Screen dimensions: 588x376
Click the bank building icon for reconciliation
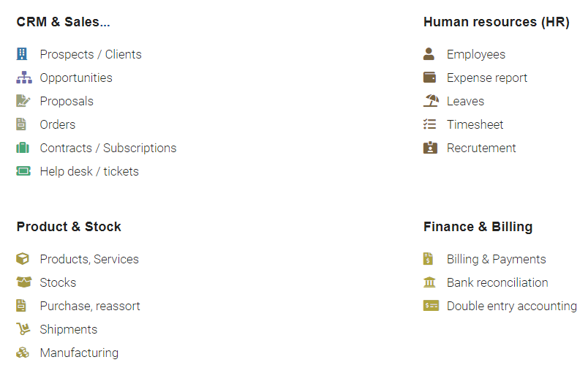[430, 282]
